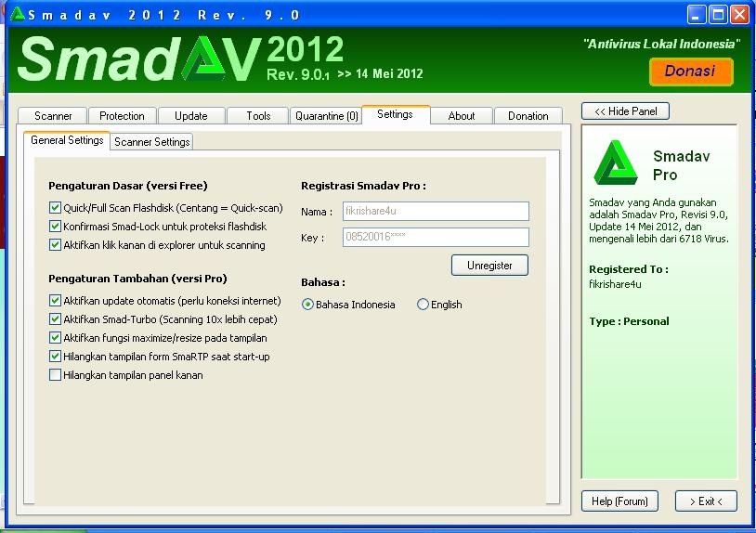Click the 'Pengaturan Dasar (versi Free)' heading
756x533 pixels.
[x=128, y=186]
